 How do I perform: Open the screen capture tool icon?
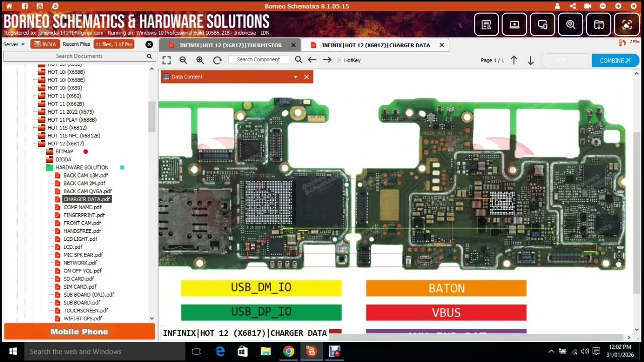pos(627,25)
